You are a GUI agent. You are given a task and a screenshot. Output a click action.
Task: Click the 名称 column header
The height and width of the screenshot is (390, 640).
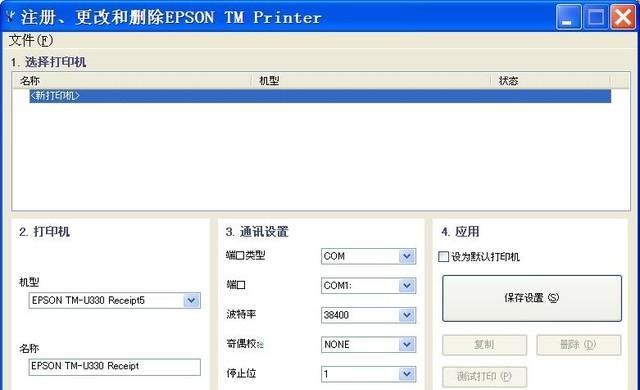pyautogui.click(x=131, y=81)
